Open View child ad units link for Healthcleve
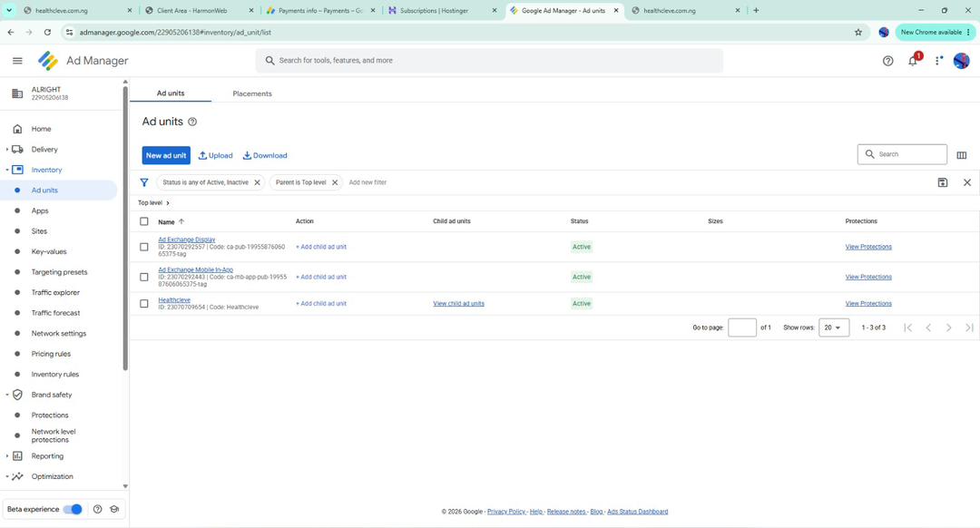Image resolution: width=980 pixels, height=528 pixels. tap(459, 304)
